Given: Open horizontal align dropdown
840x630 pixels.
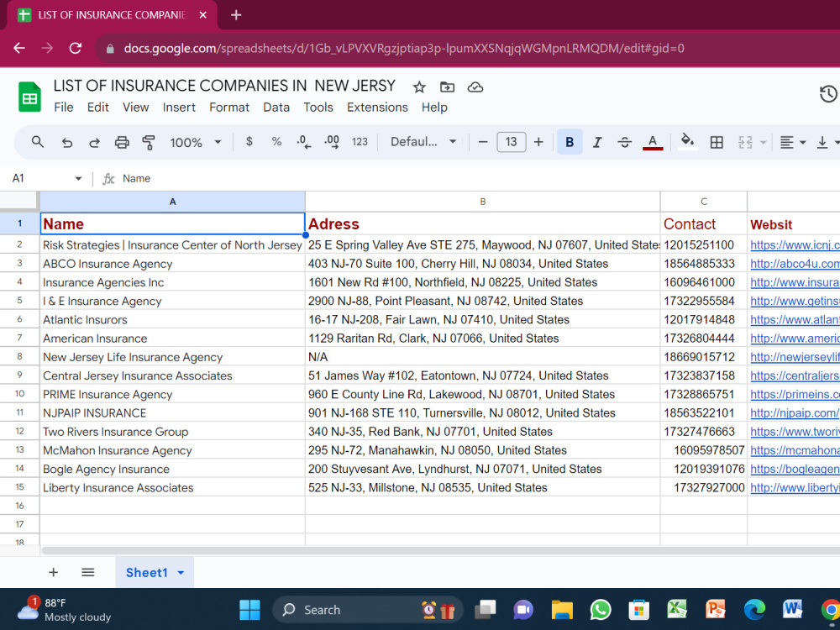Looking at the screenshot, I should coord(792,142).
